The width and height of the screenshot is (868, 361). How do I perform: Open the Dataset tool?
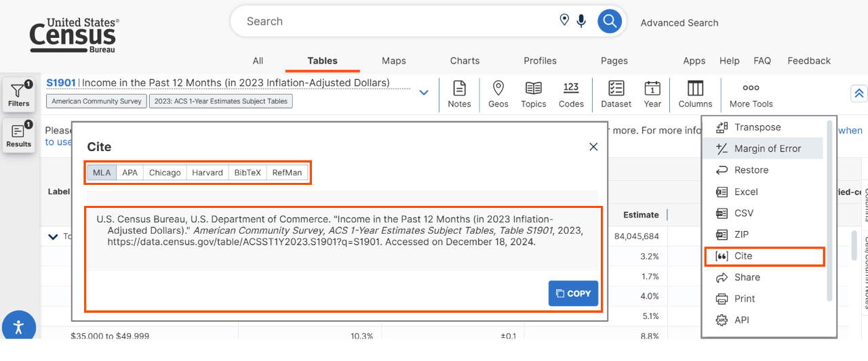[x=616, y=94]
